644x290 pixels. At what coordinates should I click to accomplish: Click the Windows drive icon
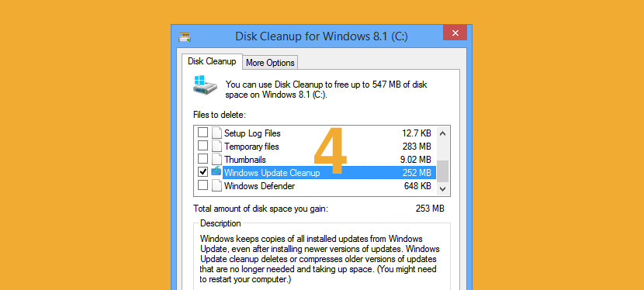coord(205,85)
